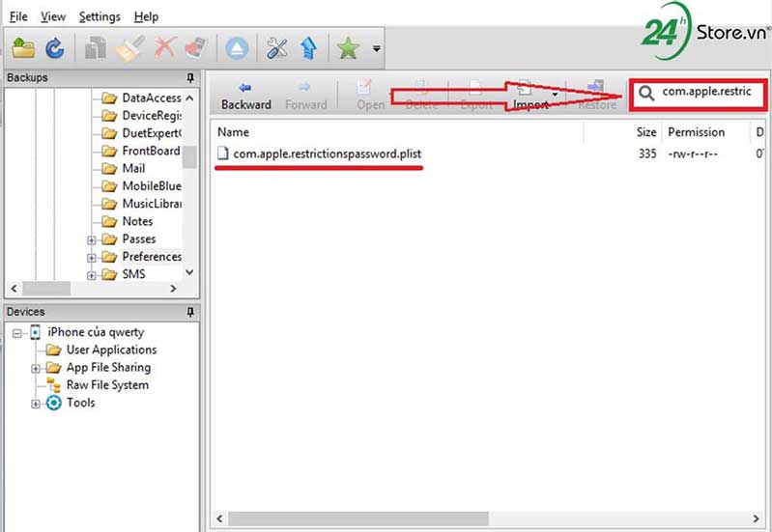Expand the Tools node in Devices
This screenshot has width=772, height=532.
[36, 404]
